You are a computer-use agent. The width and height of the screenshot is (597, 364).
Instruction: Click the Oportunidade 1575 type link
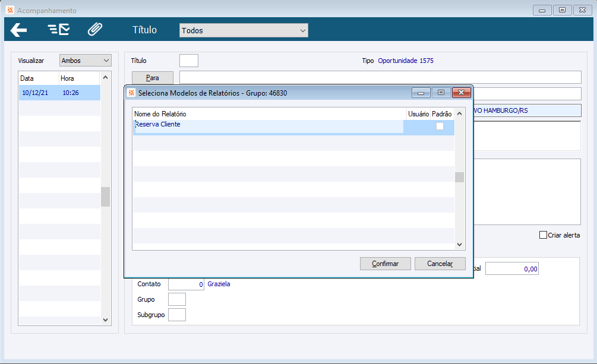point(406,61)
